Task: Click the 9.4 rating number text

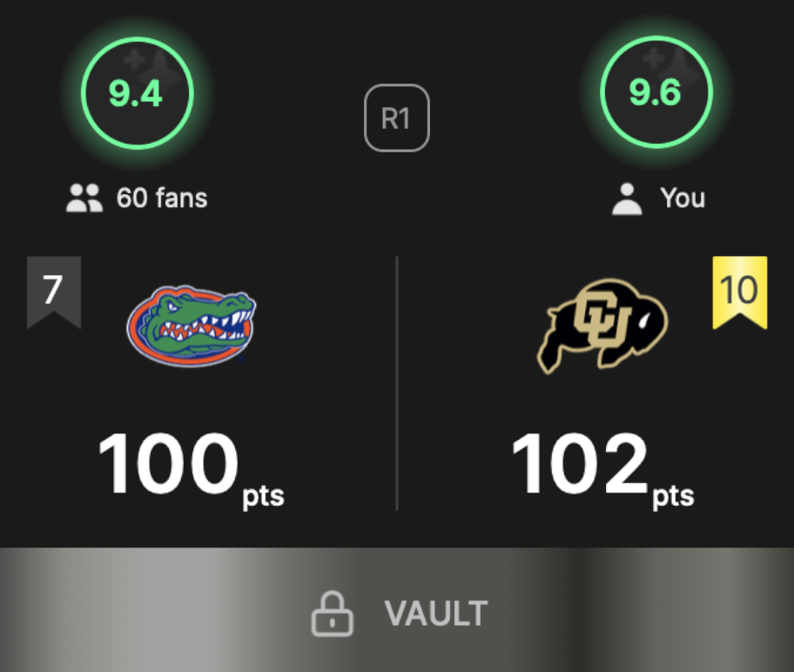Action: pyautogui.click(x=135, y=94)
